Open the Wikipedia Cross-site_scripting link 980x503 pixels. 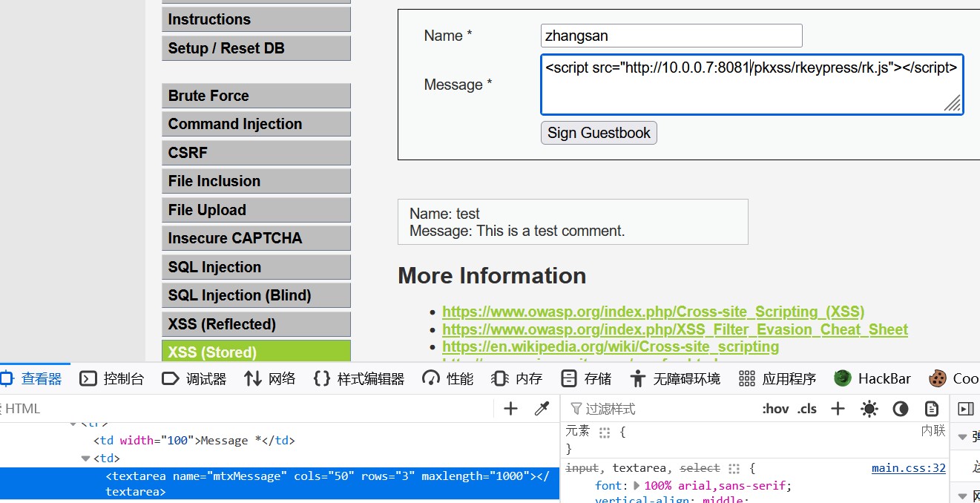click(611, 346)
